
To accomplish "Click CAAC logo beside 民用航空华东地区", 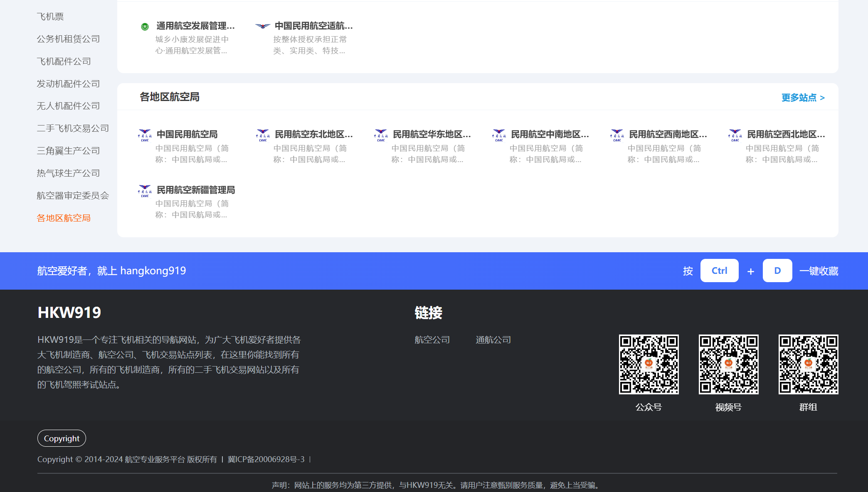I will point(381,135).
